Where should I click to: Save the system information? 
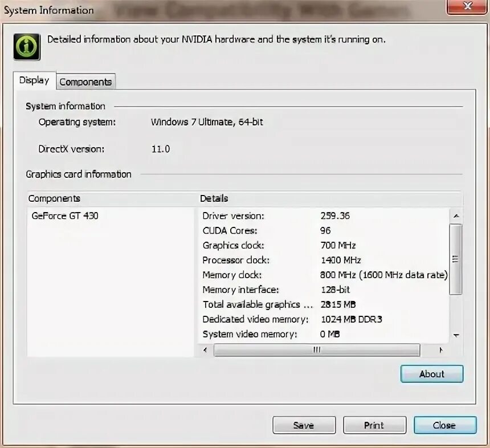(304, 425)
